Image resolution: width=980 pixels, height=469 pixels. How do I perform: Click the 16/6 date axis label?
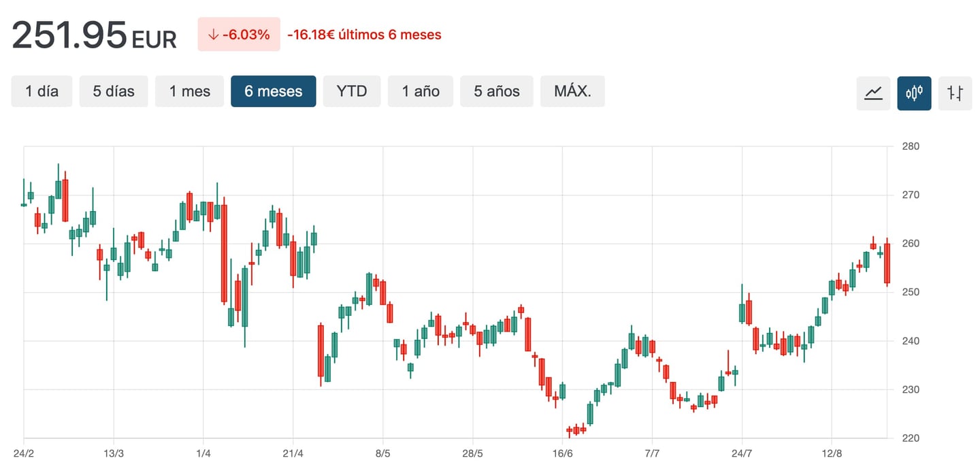(x=562, y=453)
